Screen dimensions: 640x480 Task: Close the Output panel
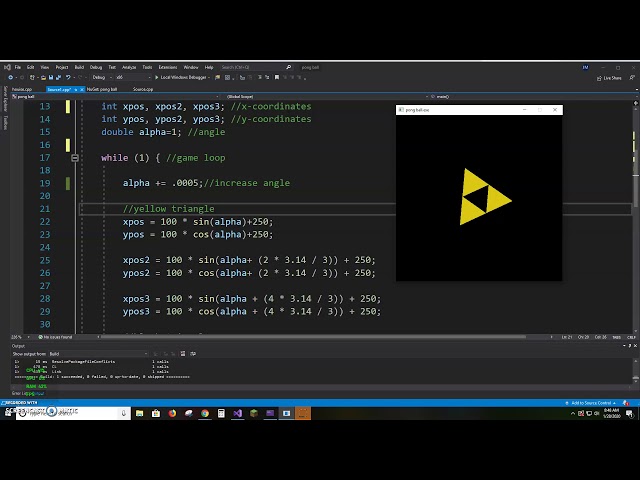[635, 346]
